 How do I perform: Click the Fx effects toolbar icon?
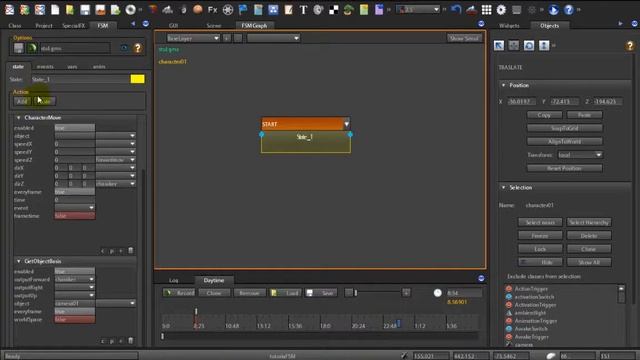pyautogui.click(x=213, y=9)
